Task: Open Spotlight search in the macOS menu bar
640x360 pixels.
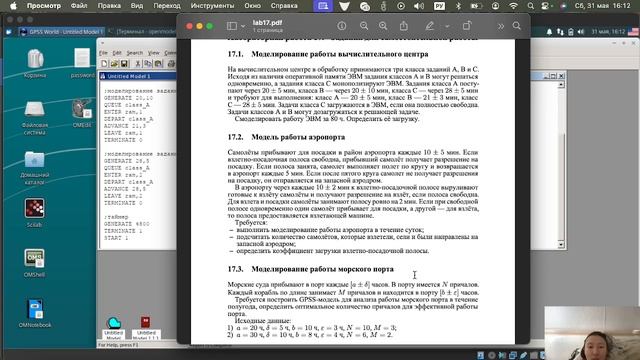Action: pyautogui.click(x=530, y=6)
